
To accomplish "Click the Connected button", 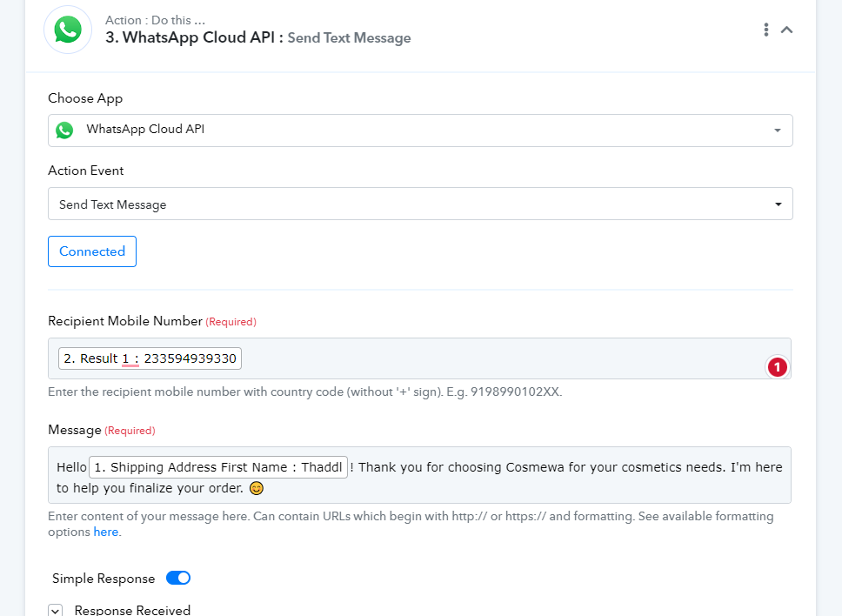I will [x=92, y=251].
